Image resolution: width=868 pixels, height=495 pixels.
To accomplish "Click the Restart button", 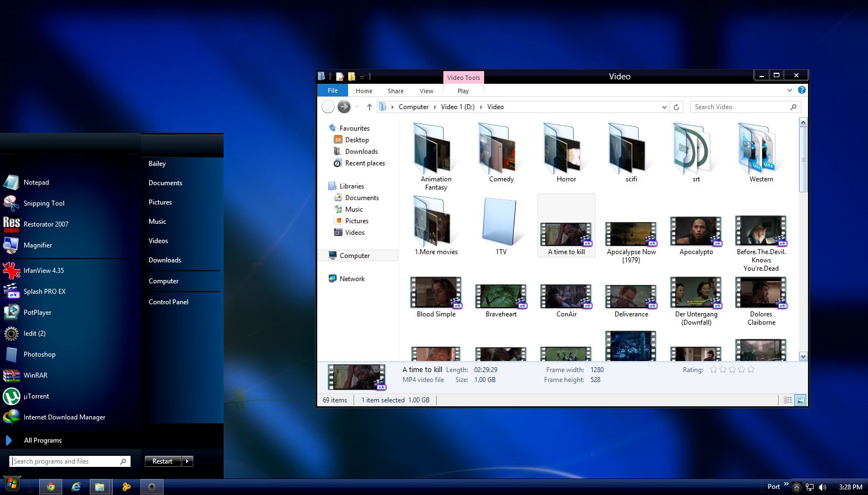I will [162, 461].
